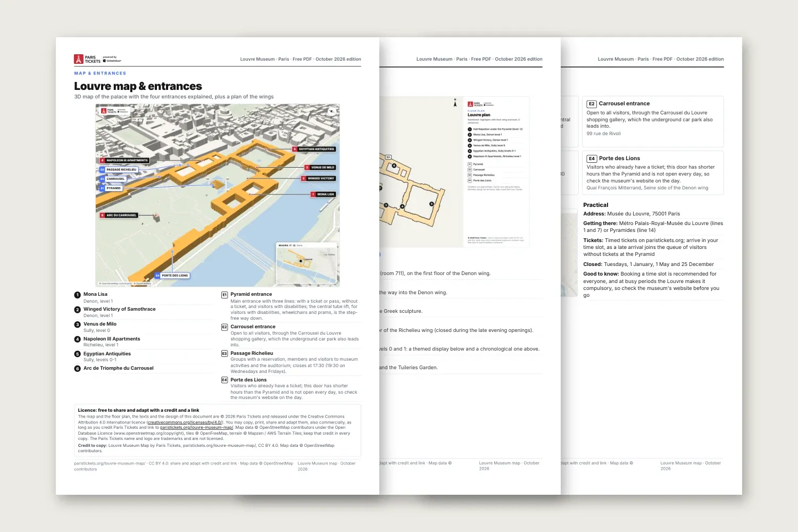Viewport: 798px width, 532px height.
Task: Click number 2 badge beside Winged Victory of Samothrace
Action: click(x=78, y=310)
